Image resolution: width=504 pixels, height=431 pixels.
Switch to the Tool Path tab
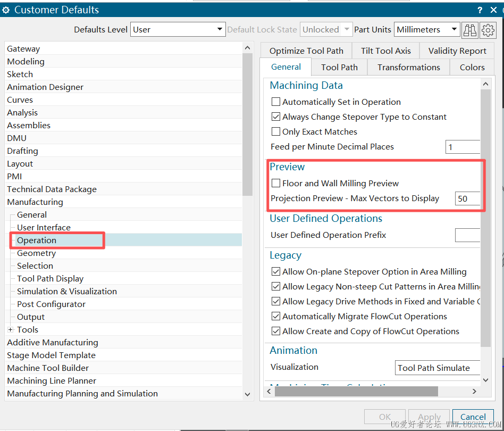339,68
